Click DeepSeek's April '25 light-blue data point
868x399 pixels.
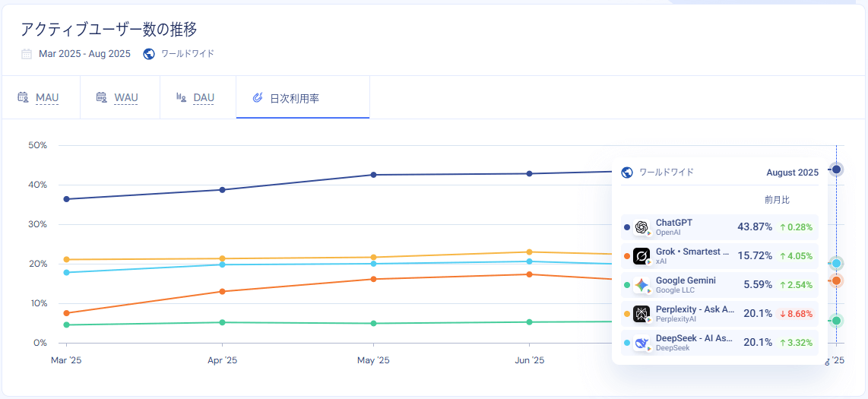[x=223, y=264]
